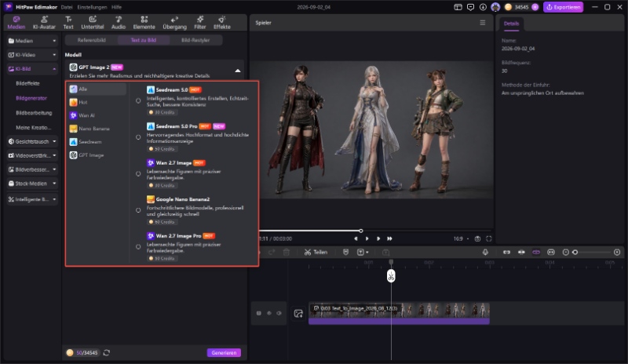Screen dimensions: 628x364
Task: Expand the KI-Video sidebar section
Action: click(32, 55)
